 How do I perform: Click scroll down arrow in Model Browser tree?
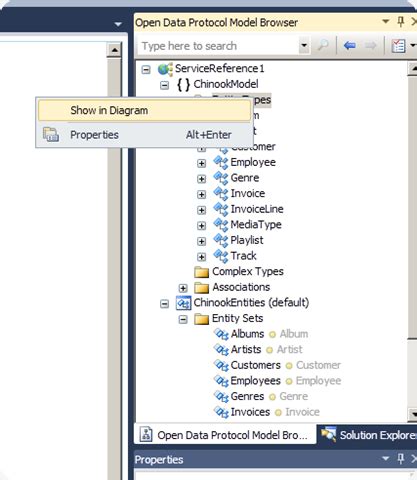(413, 414)
